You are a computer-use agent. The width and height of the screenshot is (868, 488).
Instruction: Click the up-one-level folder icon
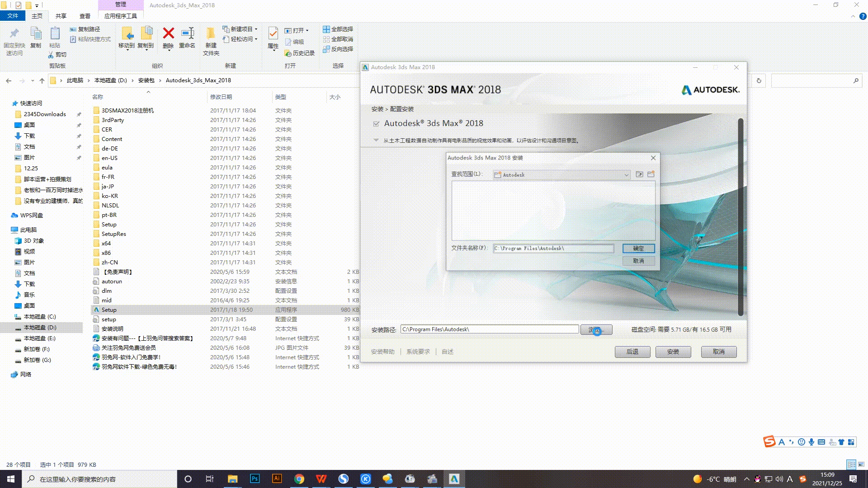pos(639,174)
